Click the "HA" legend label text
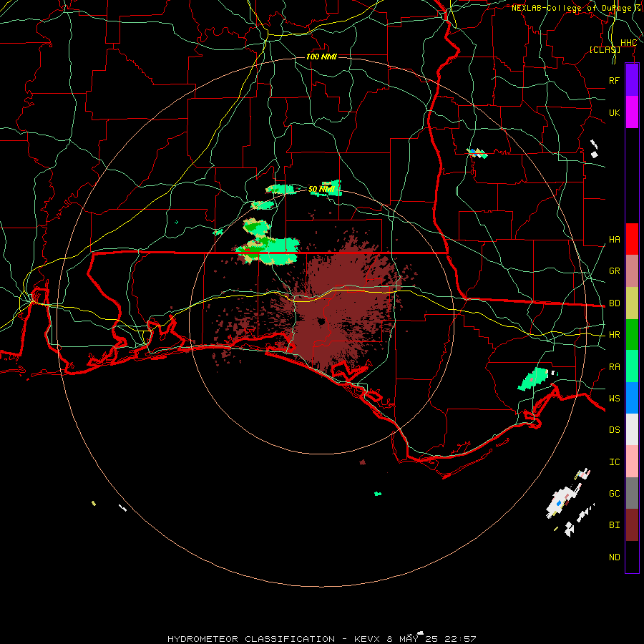The image size is (644, 644). (614, 239)
